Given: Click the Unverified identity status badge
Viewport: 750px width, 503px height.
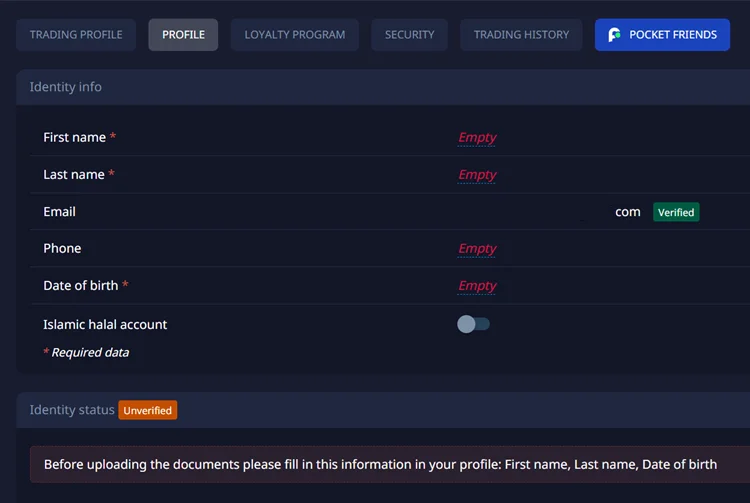Looking at the screenshot, I should [x=148, y=410].
